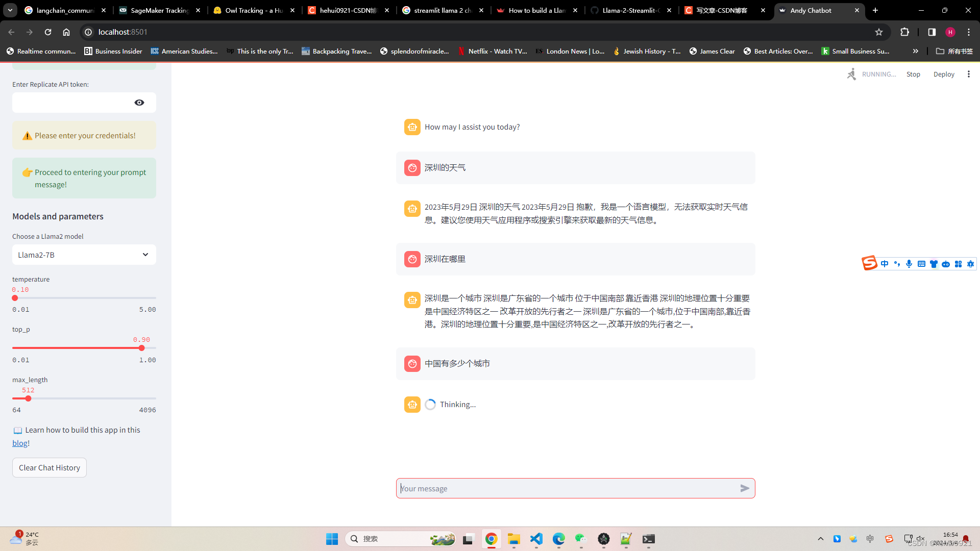Open the Sogou soft keyboard
Viewport: 980px width, 551px height.
click(x=922, y=264)
